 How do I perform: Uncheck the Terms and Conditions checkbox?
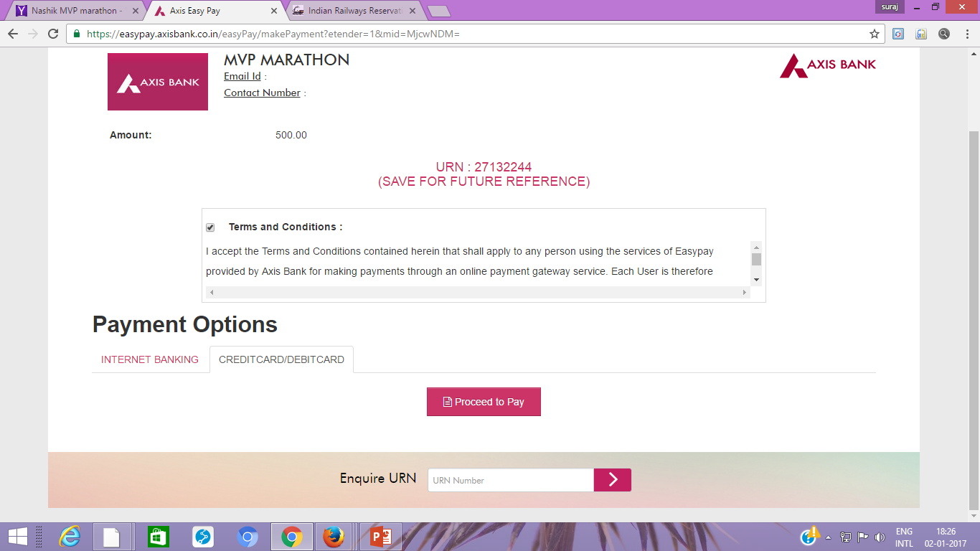[x=210, y=227]
